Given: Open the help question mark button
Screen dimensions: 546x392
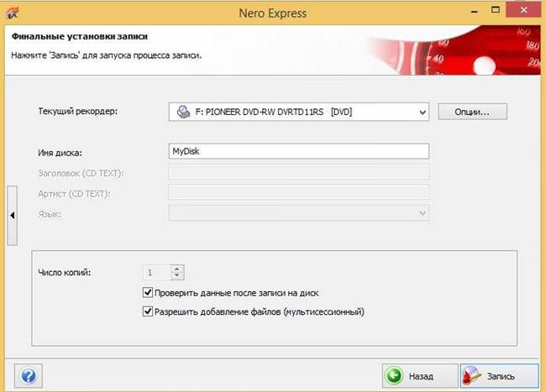Looking at the screenshot, I should [x=29, y=376].
